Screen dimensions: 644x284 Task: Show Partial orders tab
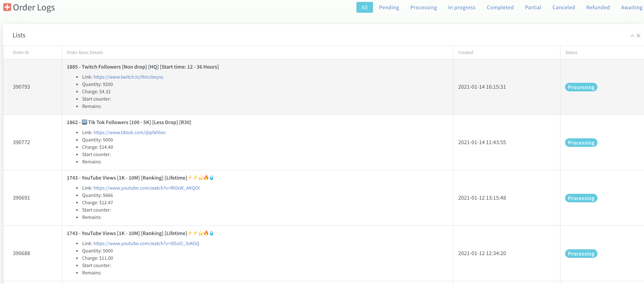pos(533,7)
